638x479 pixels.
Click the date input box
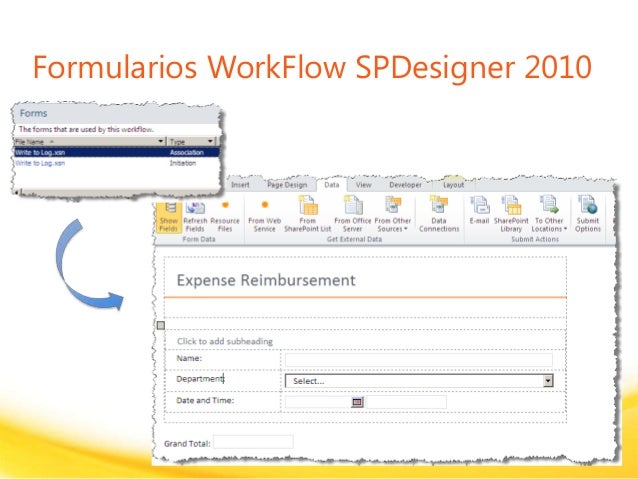[318, 402]
